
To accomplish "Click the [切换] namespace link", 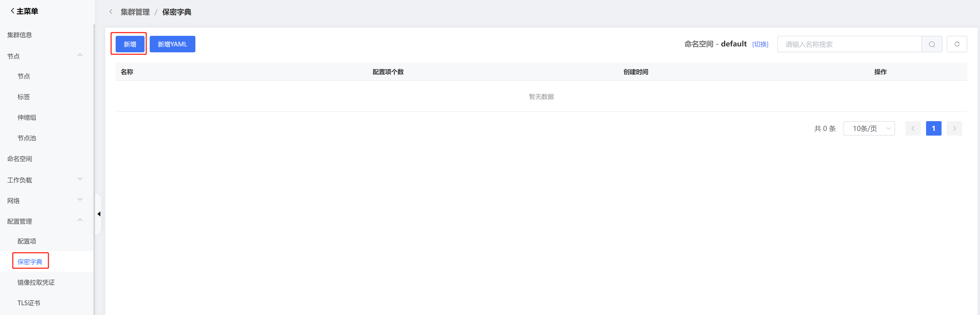I will [760, 44].
